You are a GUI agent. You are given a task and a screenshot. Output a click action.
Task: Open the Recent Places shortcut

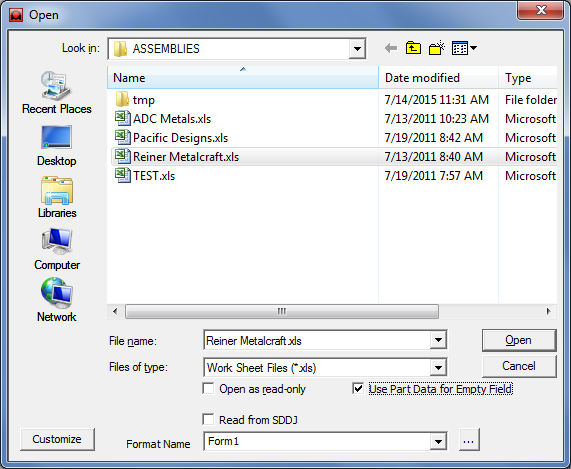click(x=56, y=93)
